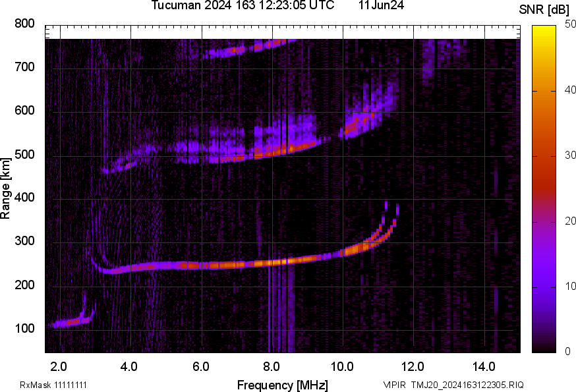This screenshot has height=392, width=576.
Task: Click the colorbar tick value 40
Action: pyautogui.click(x=570, y=90)
